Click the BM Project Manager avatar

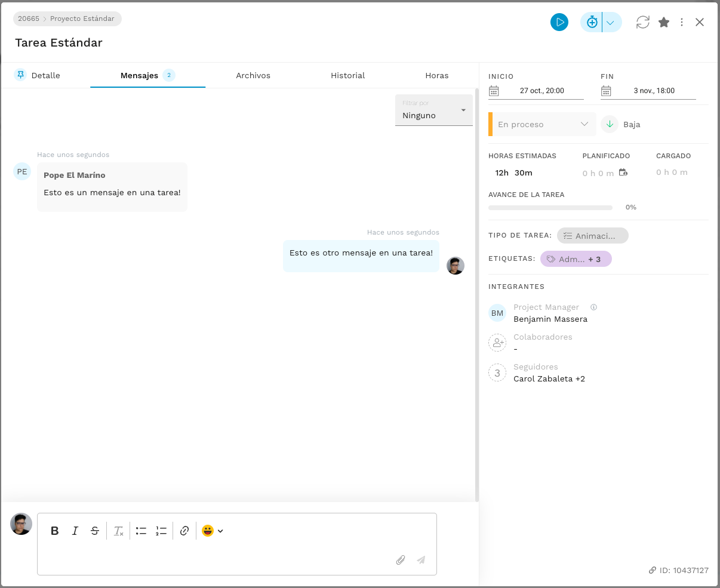tap(497, 313)
